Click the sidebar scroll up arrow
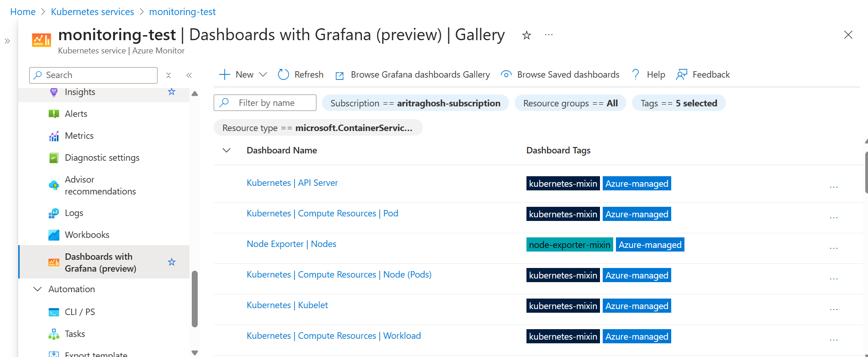Image resolution: width=868 pixels, height=357 pixels. click(x=195, y=94)
